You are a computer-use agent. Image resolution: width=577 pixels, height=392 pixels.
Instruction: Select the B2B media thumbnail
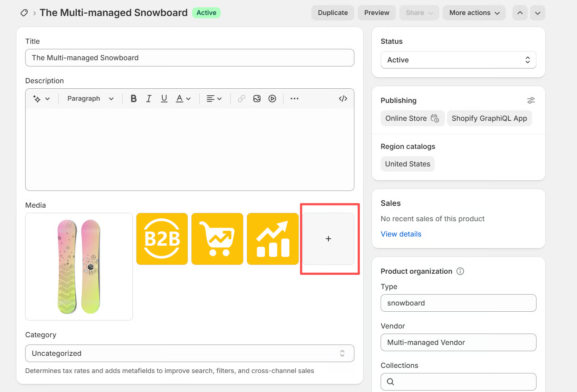pos(162,239)
